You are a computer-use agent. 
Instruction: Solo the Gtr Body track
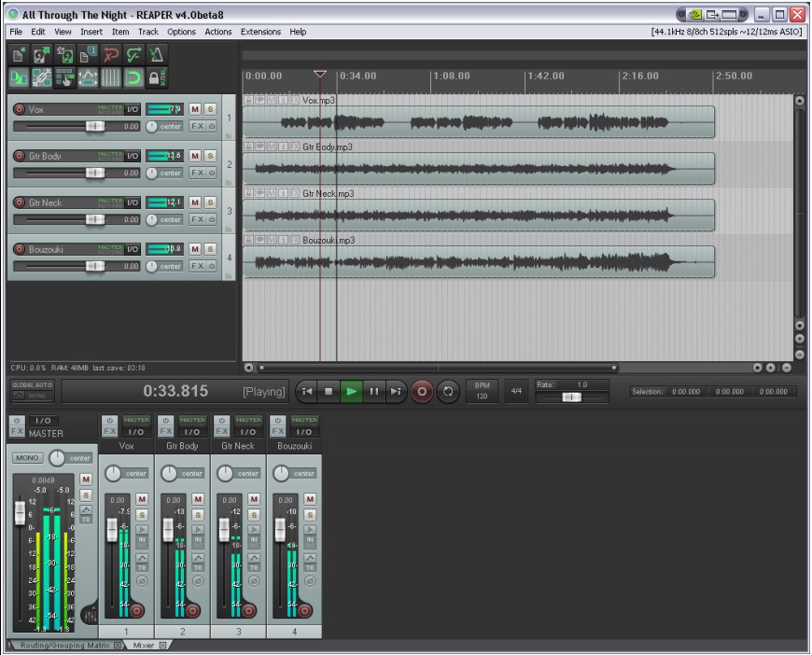[x=210, y=156]
